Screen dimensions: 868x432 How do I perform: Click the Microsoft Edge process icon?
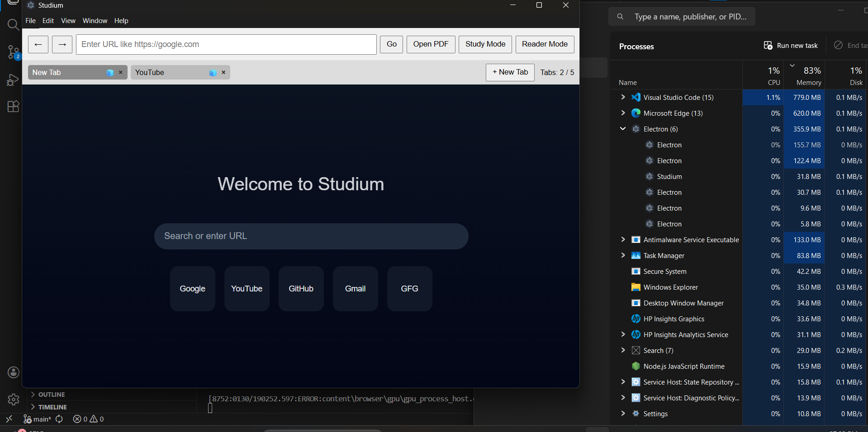pos(636,113)
